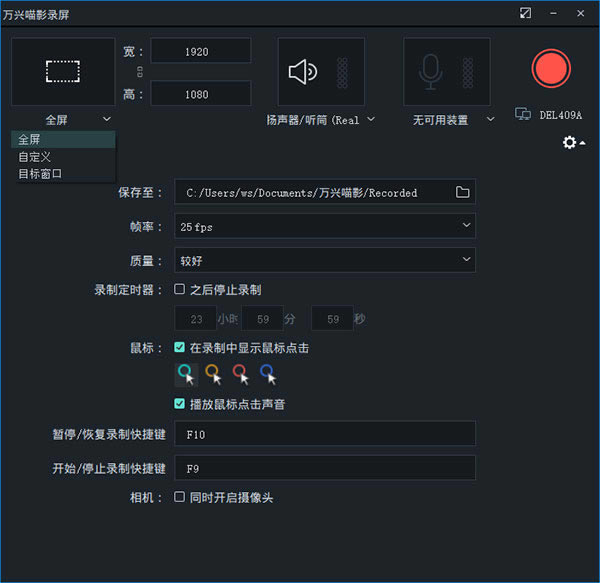
Task: Click the browse folder icon in save path
Action: click(462, 192)
